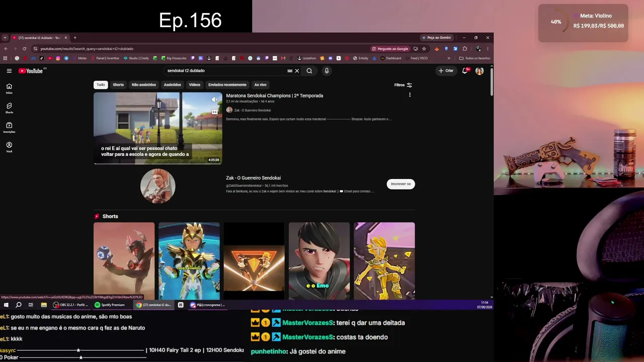Switch to the sendokai t2 dublado tab
The height and width of the screenshot is (362, 644).
(x=40, y=38)
